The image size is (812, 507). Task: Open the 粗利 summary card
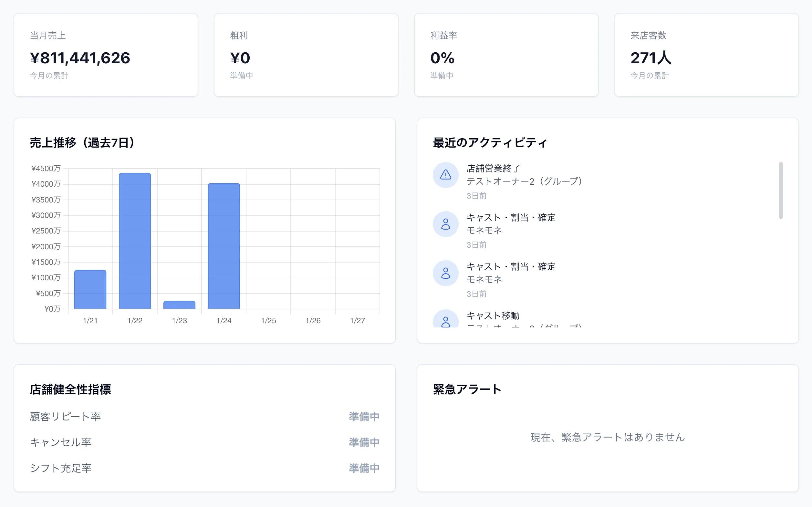[306, 55]
